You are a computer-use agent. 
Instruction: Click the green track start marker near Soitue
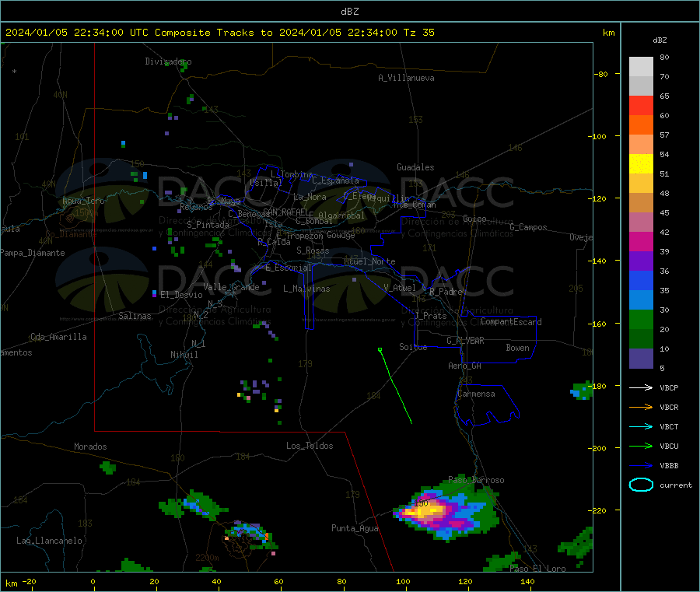pyautogui.click(x=380, y=349)
